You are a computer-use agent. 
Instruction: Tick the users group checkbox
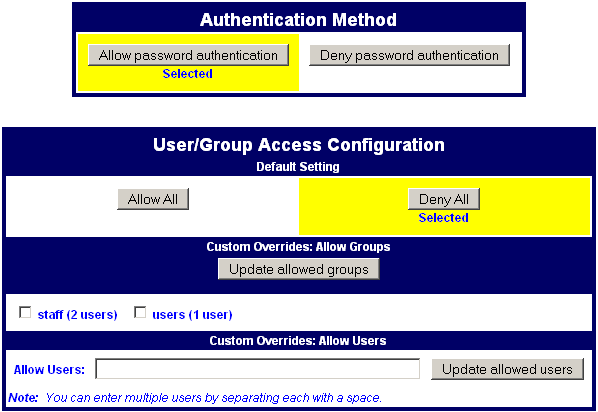(x=140, y=313)
